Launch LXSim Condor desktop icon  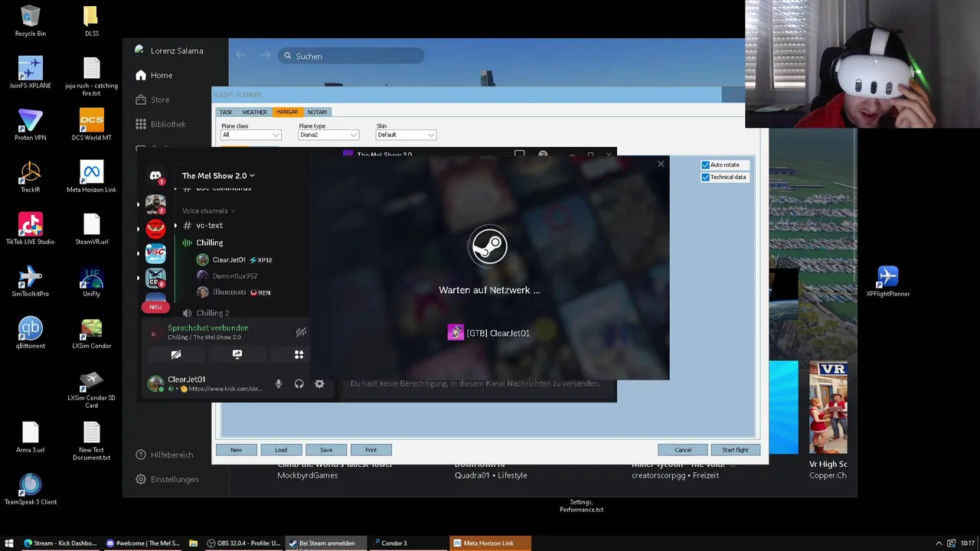(91, 333)
